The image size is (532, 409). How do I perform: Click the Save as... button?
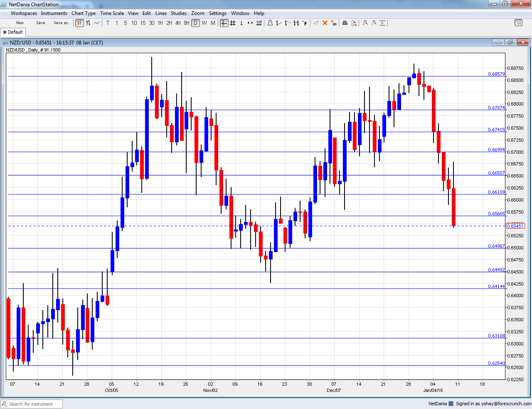tap(62, 23)
